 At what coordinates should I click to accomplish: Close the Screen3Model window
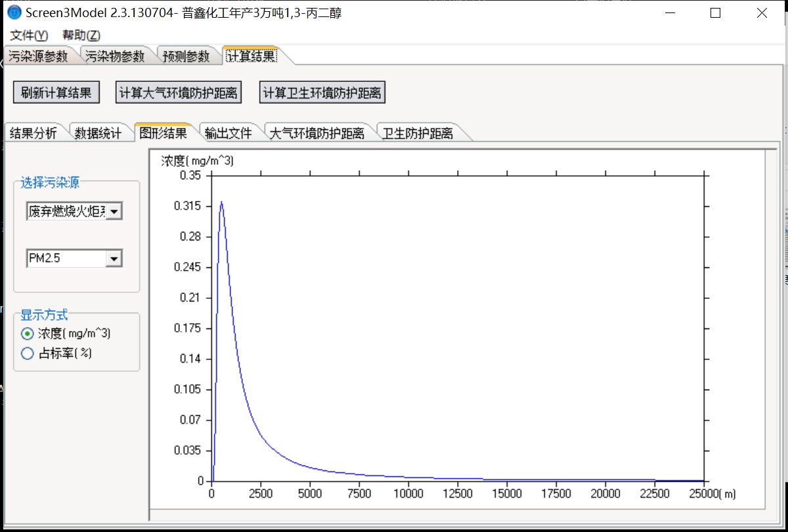(x=762, y=12)
